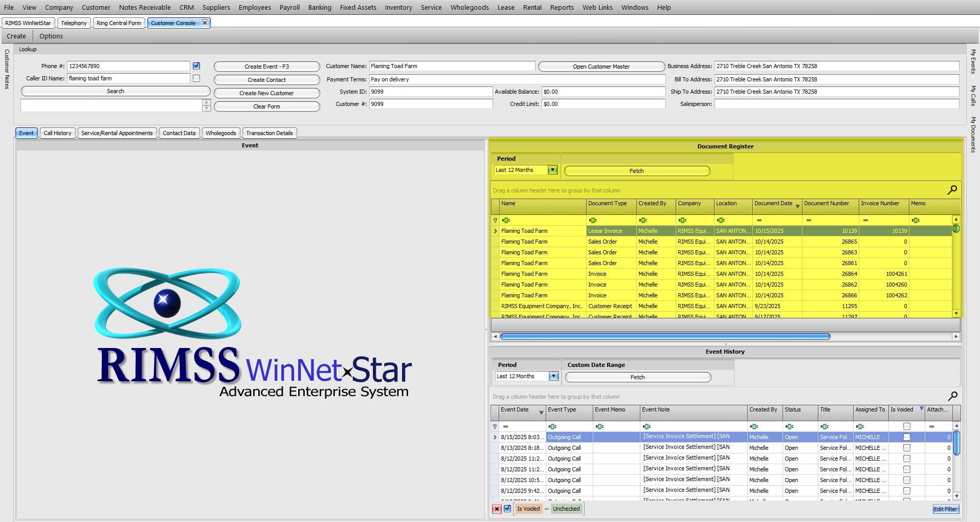Open the Reports menu
The height and width of the screenshot is (522, 980).
[562, 7]
